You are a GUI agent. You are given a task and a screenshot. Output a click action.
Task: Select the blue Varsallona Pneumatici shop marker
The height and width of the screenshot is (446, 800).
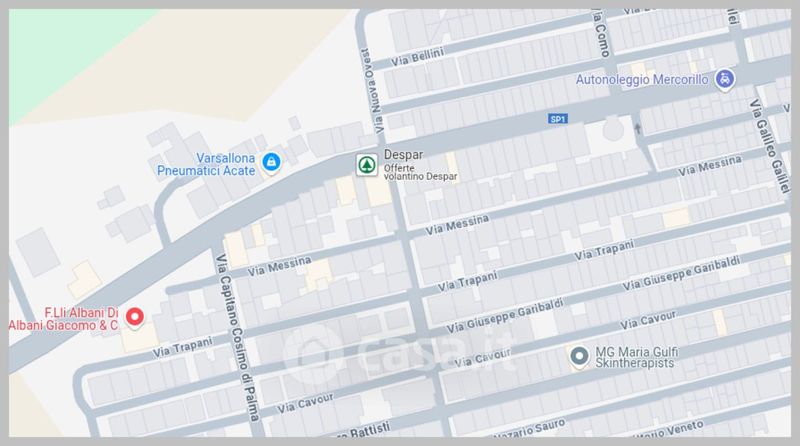(x=271, y=163)
